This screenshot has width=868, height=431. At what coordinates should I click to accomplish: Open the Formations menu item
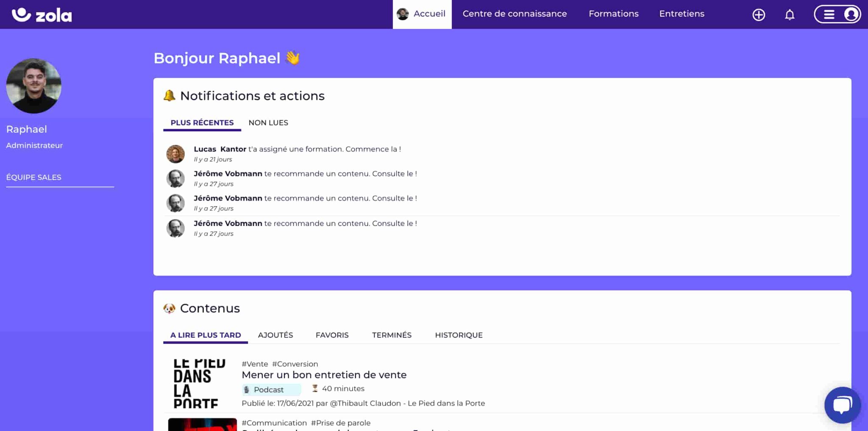click(x=613, y=14)
